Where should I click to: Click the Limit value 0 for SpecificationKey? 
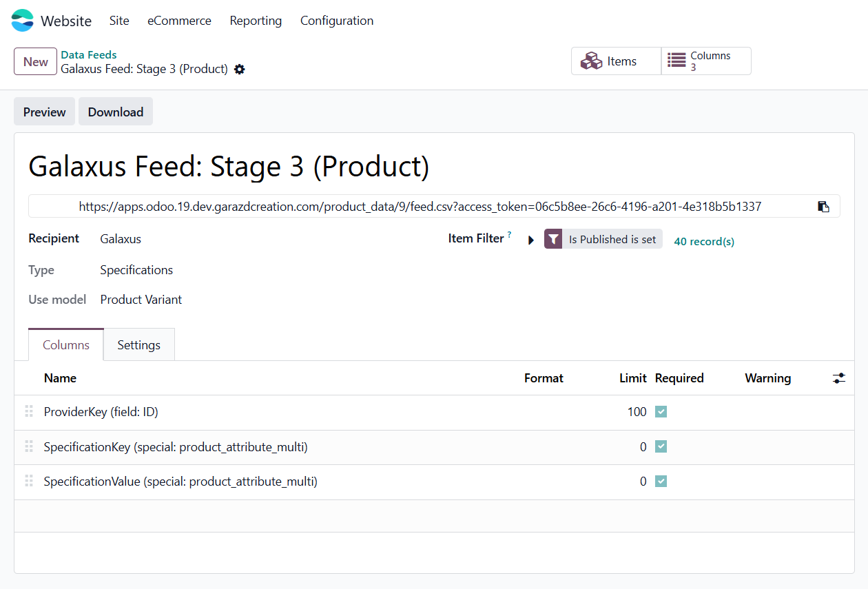pyautogui.click(x=643, y=447)
